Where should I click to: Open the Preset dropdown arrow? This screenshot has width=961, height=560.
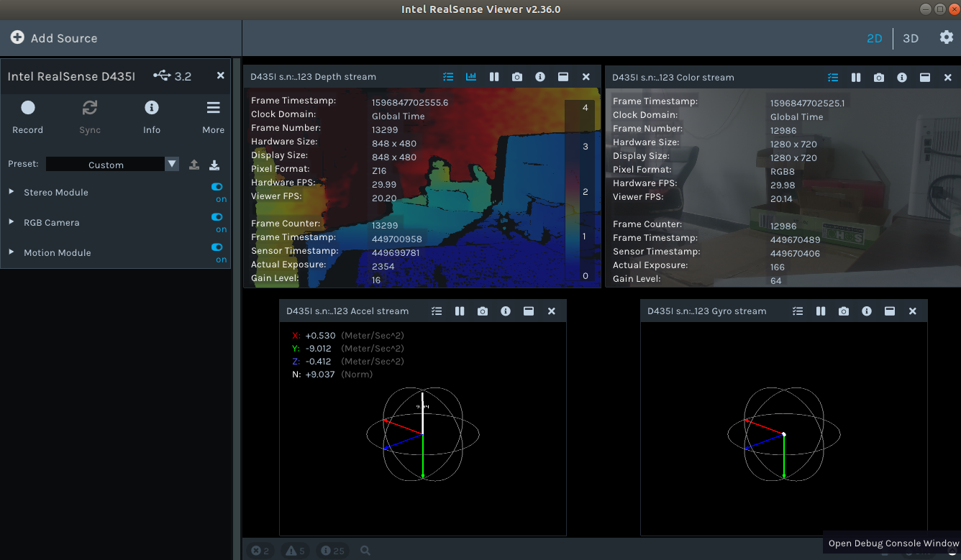tap(171, 164)
